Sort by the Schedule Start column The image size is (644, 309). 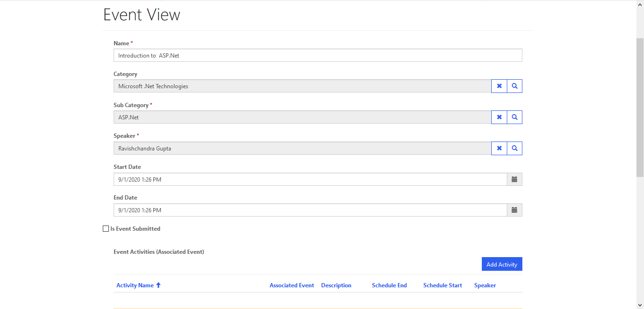click(x=442, y=285)
